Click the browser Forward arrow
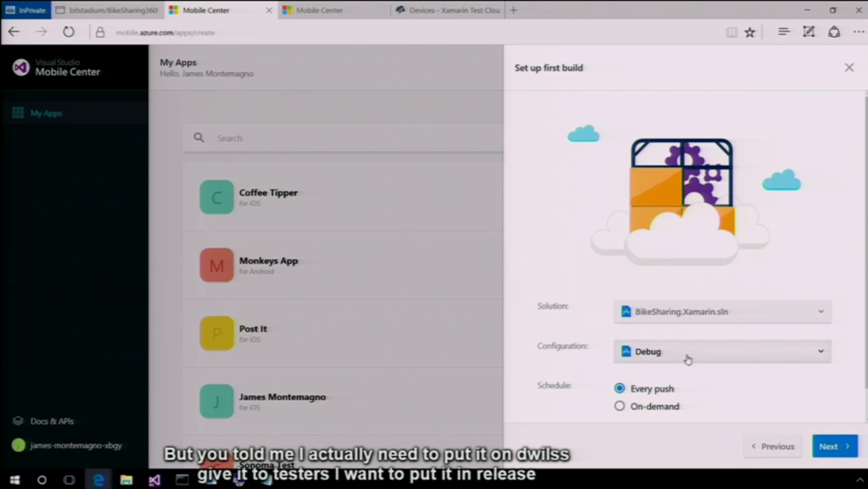The image size is (868, 489). coord(42,32)
